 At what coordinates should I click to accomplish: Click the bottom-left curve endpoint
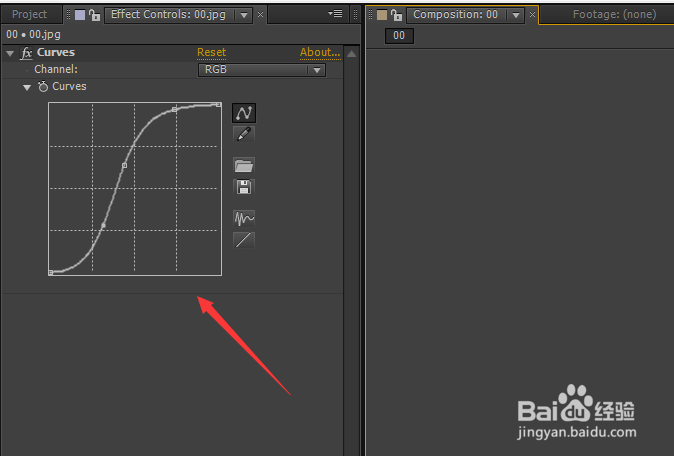(51, 272)
